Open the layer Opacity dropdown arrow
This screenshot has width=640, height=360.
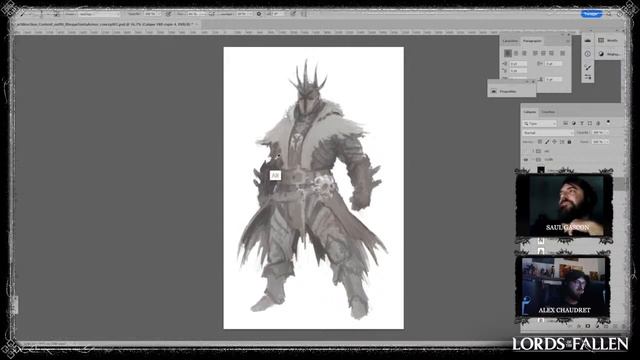click(x=606, y=132)
